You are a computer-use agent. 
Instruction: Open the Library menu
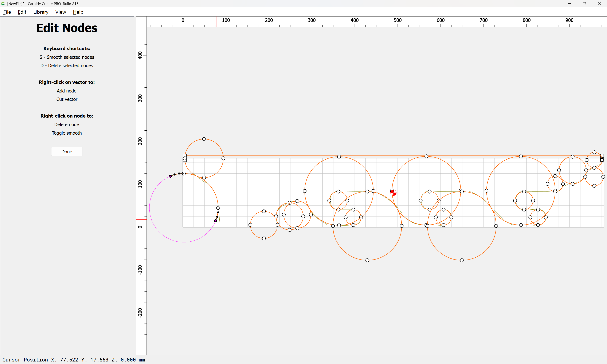pos(41,12)
